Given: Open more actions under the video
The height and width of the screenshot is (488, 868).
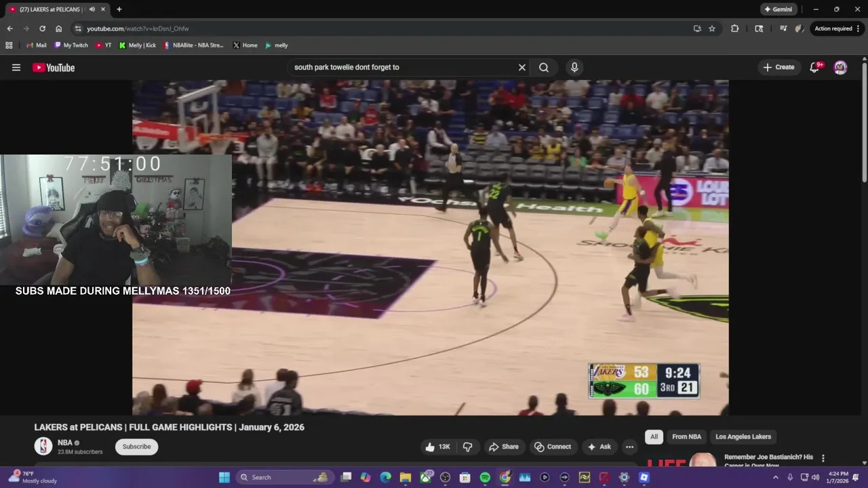Looking at the screenshot, I should pos(629,447).
